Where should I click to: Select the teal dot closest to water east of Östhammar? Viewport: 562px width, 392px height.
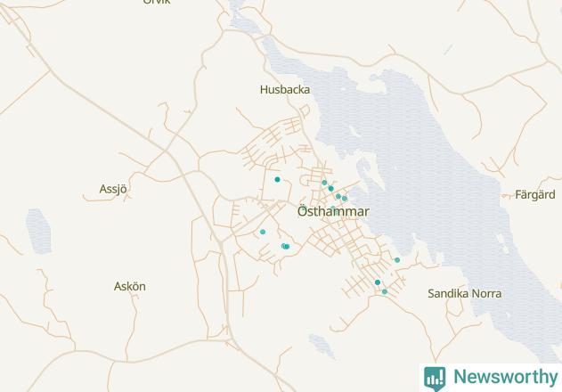(345, 199)
